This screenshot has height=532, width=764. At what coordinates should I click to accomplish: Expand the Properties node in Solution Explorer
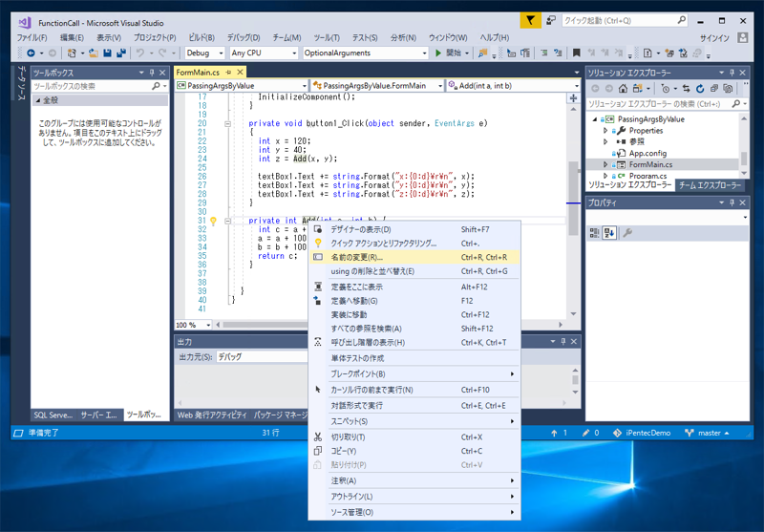pyautogui.click(x=605, y=131)
